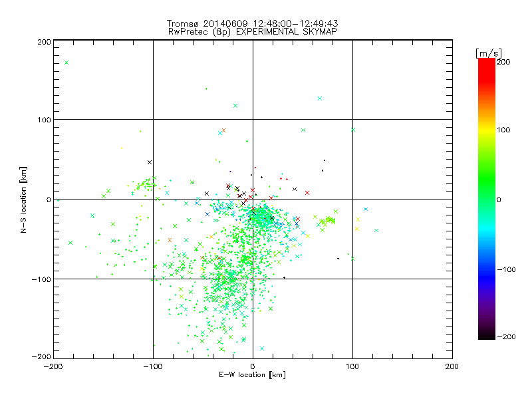The height and width of the screenshot is (399, 532).
Task: Click the '200' tick label on the N-S axis
Action: point(45,42)
